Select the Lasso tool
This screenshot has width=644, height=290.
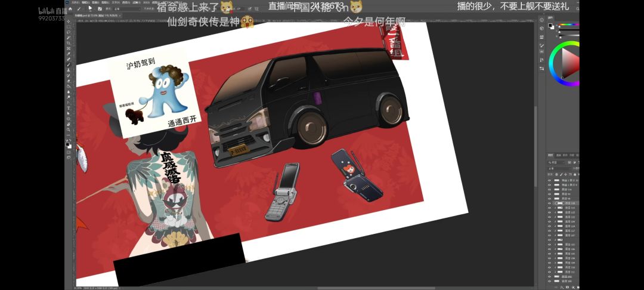(68, 32)
